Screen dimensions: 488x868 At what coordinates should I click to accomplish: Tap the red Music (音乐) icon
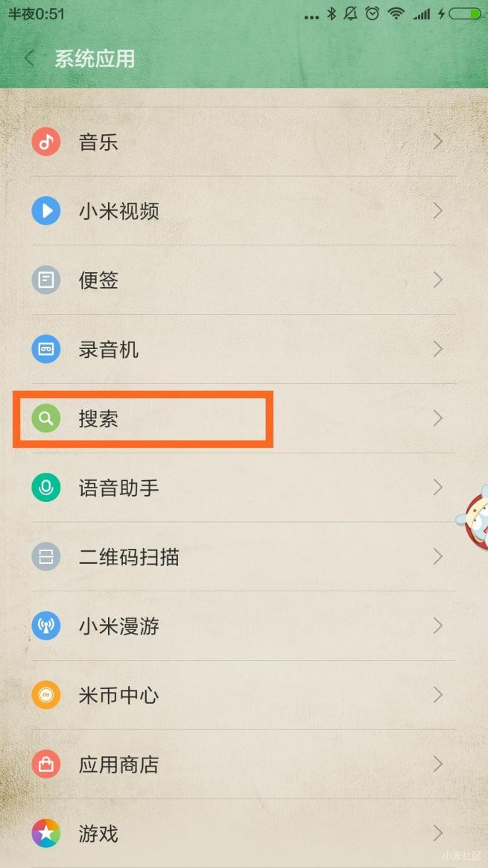[x=46, y=142]
